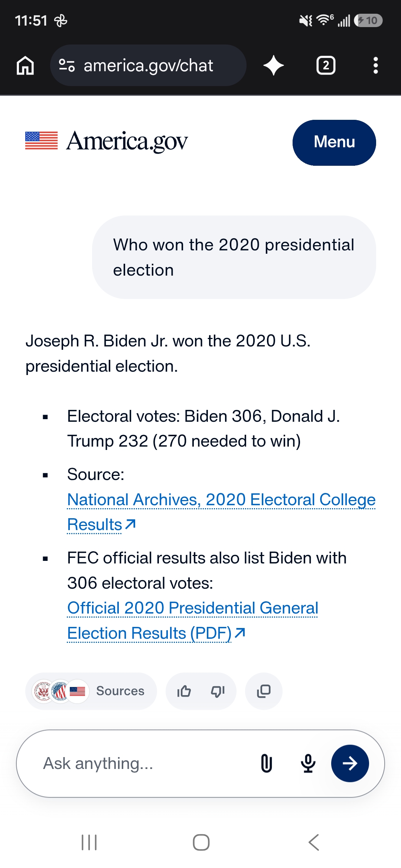Send the message with the arrow button
The height and width of the screenshot is (868, 401).
click(x=350, y=763)
